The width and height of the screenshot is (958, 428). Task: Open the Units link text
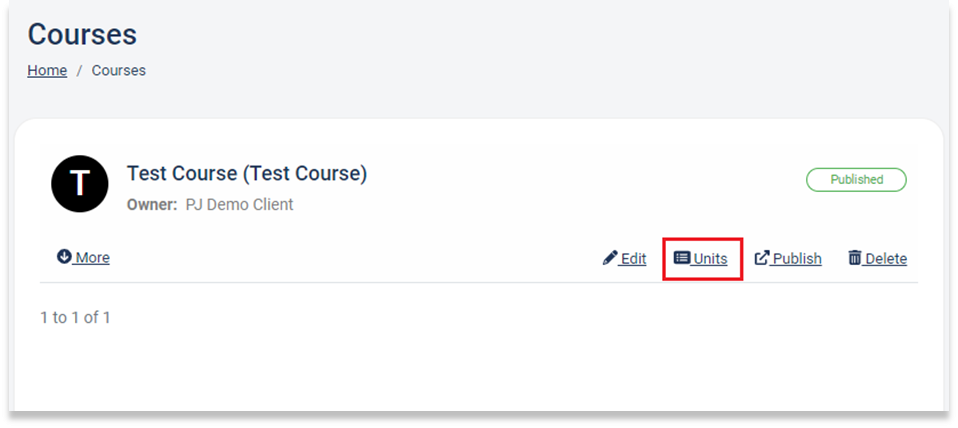(x=710, y=259)
